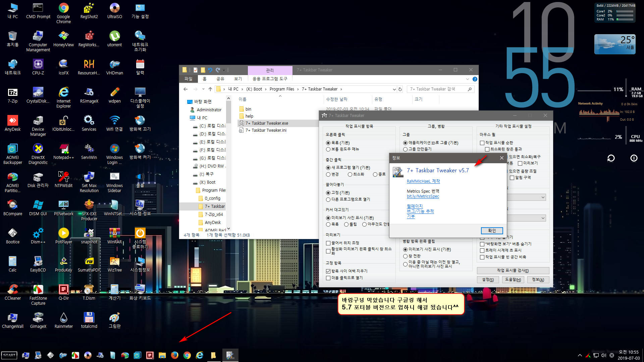Viewport: 644px width, 362px height.
Task: Select the file 7+ Taskbar Tweaker.ini
Action: coord(263,130)
